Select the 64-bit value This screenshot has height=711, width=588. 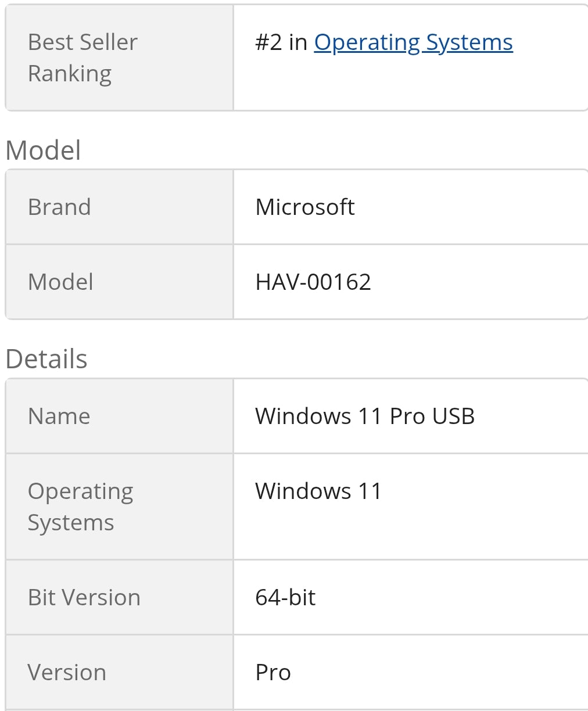pos(285,598)
